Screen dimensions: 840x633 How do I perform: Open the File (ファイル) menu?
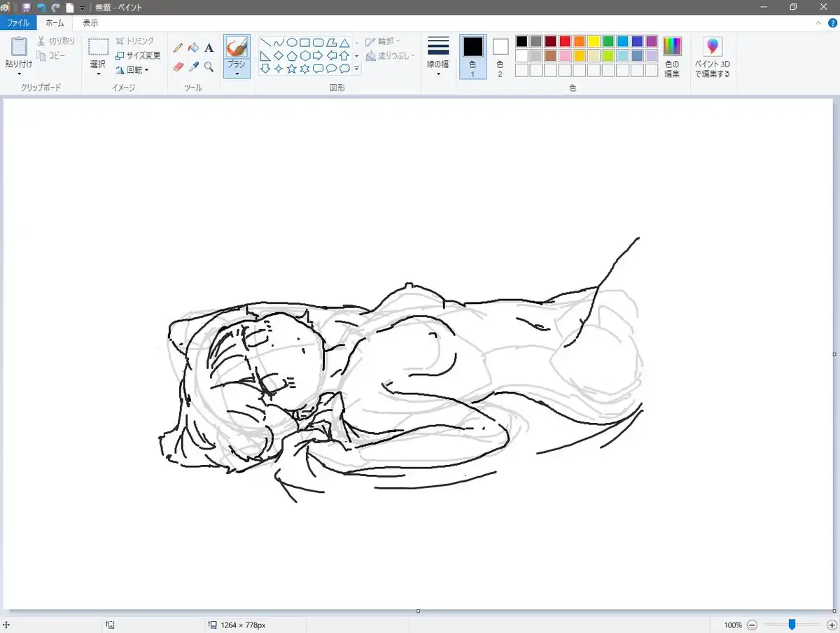18,23
